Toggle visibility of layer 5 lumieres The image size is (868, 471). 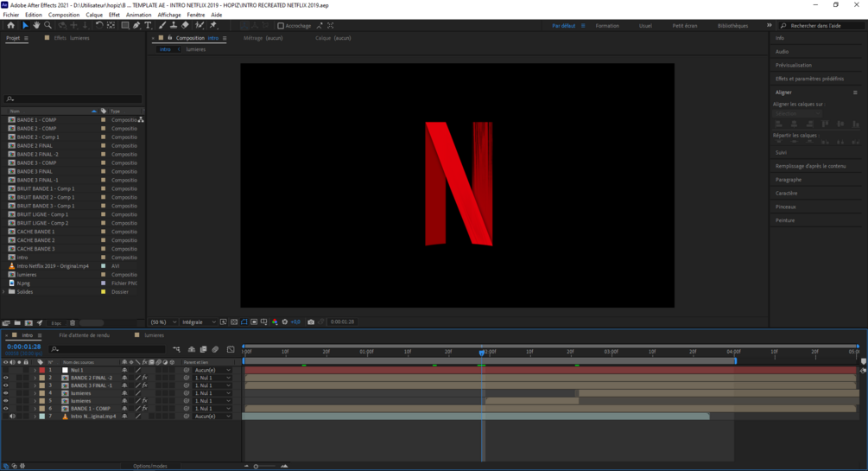tap(6, 401)
